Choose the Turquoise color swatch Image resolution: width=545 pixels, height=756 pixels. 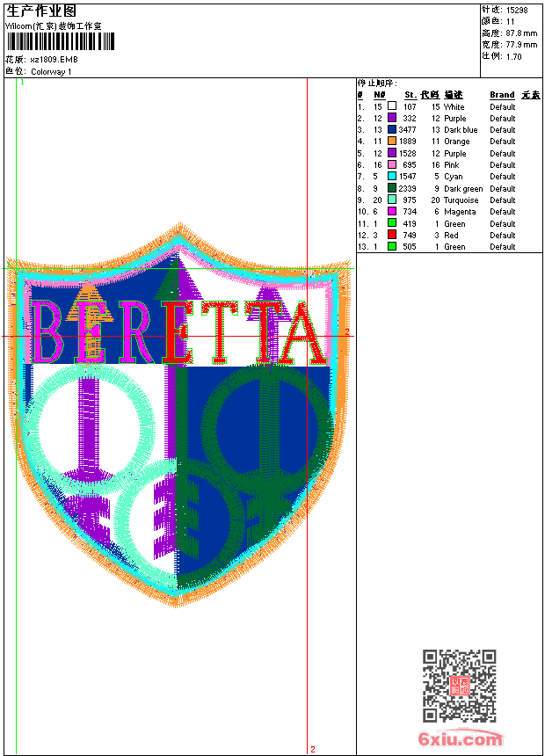392,200
